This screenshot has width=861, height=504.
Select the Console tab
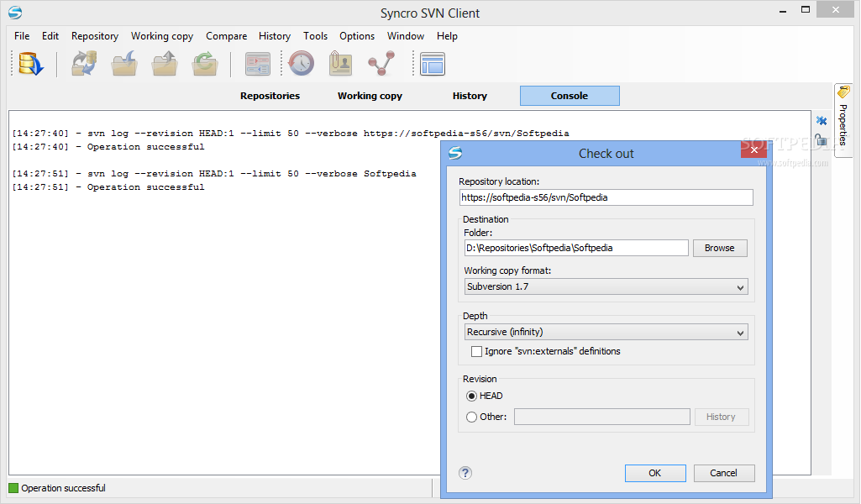coord(570,96)
